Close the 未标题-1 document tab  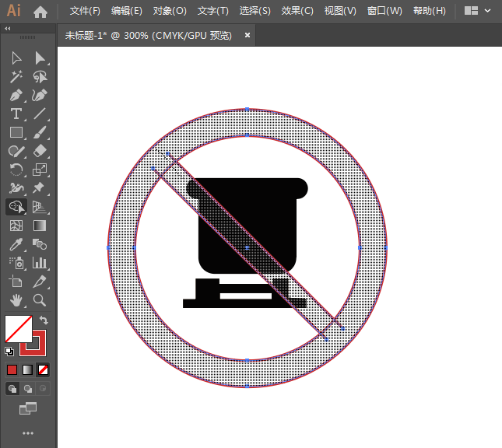pyautogui.click(x=247, y=35)
